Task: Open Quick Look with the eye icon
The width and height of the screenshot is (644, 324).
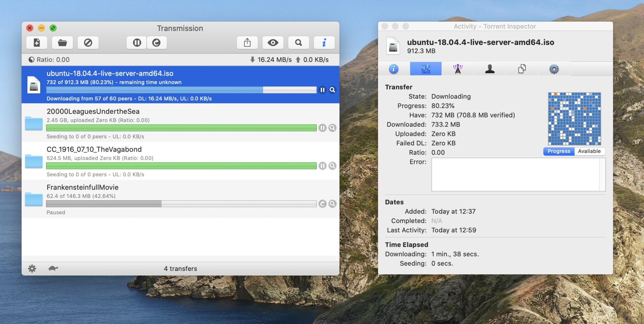Action: point(273,42)
